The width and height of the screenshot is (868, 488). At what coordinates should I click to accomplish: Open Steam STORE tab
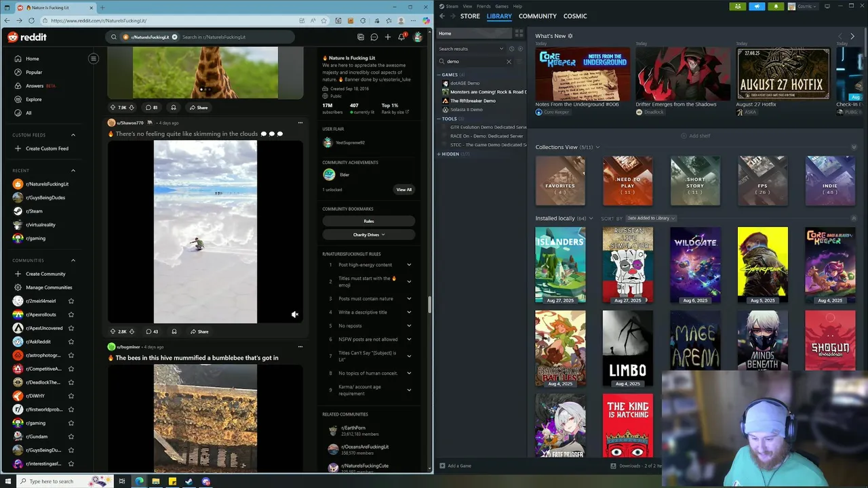coord(470,16)
